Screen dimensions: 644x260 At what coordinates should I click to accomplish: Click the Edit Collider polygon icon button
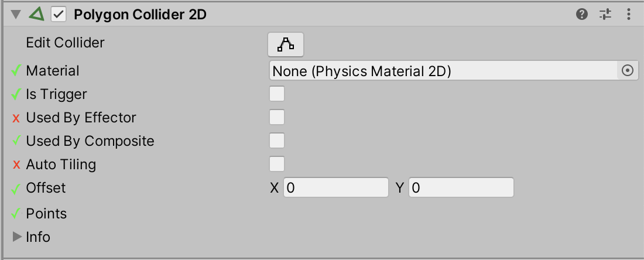286,44
